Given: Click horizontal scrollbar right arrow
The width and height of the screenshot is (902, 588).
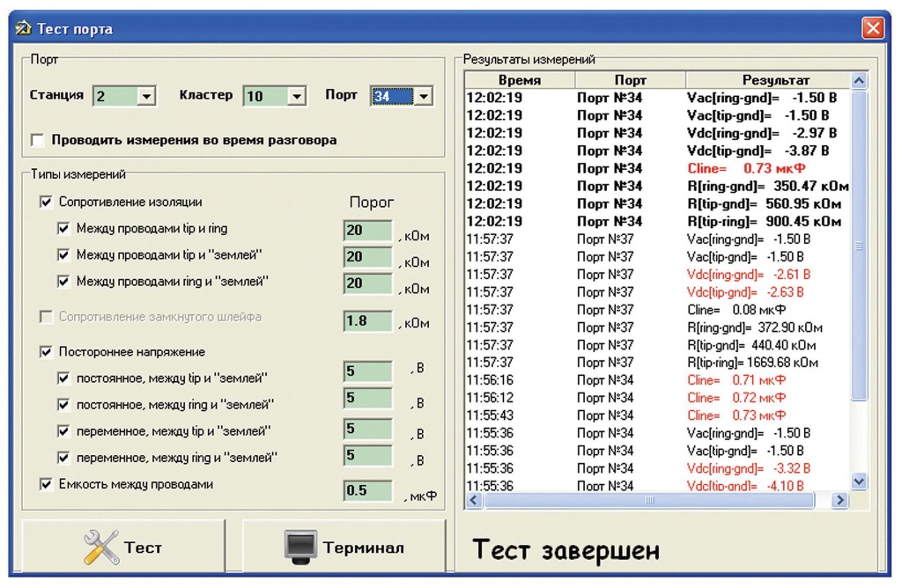Looking at the screenshot, I should (x=839, y=500).
